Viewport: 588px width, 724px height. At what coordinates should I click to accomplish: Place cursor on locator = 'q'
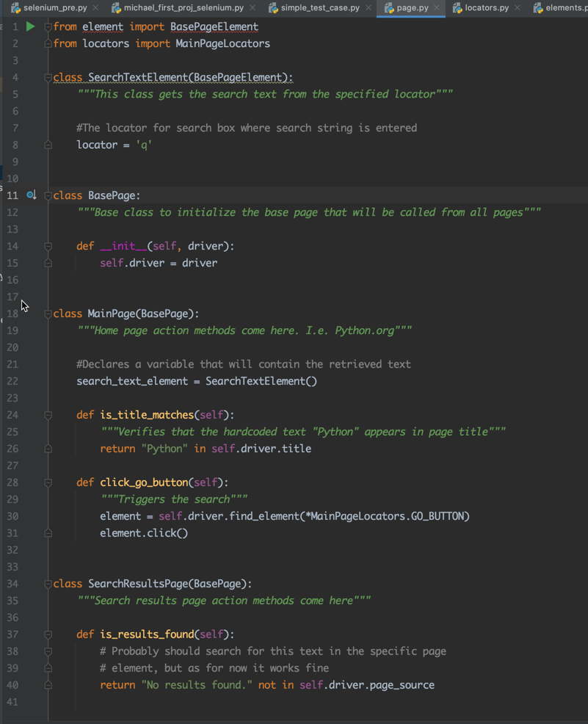pyautogui.click(x=115, y=145)
